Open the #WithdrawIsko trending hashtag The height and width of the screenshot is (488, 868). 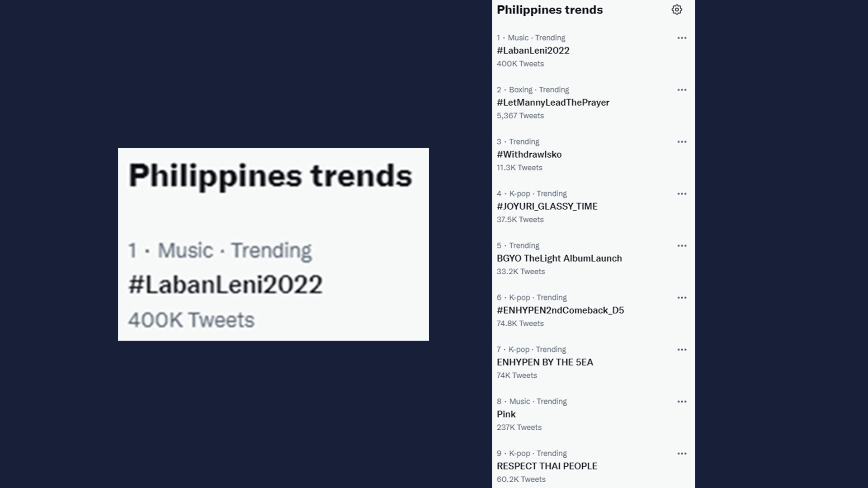pos(529,155)
